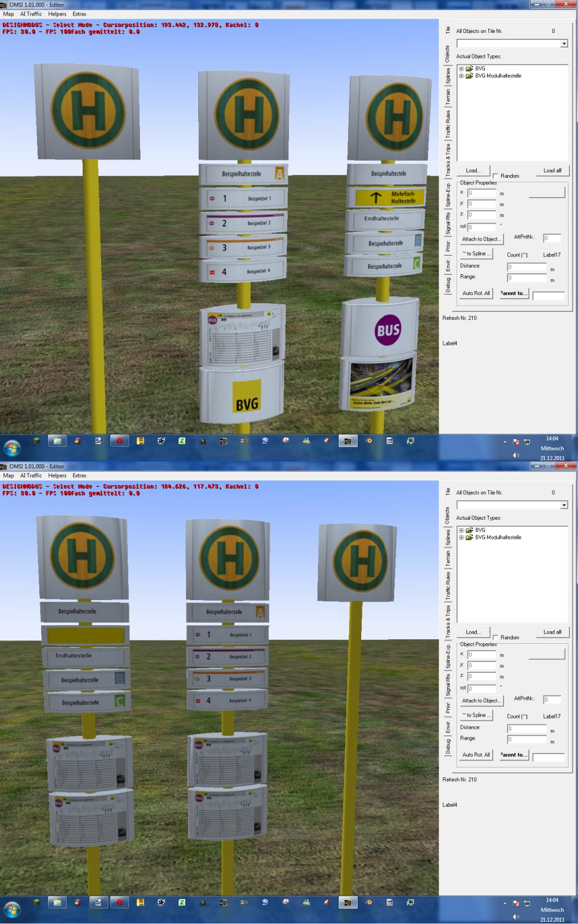Screen dimensions: 578x924
Task: Expand BVG-Modulhaltestelle tree node in lower window
Action: pyautogui.click(x=461, y=537)
